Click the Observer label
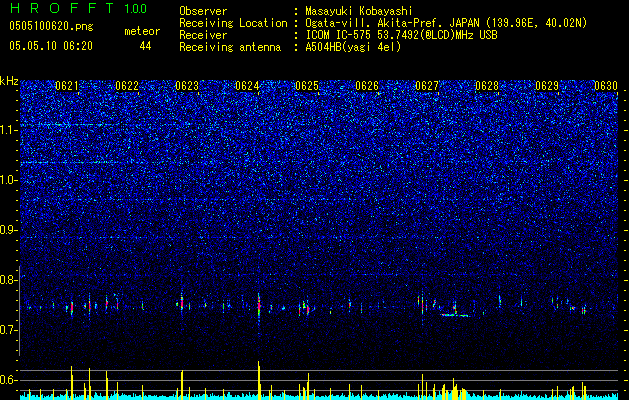The image size is (629, 400). click(x=203, y=11)
